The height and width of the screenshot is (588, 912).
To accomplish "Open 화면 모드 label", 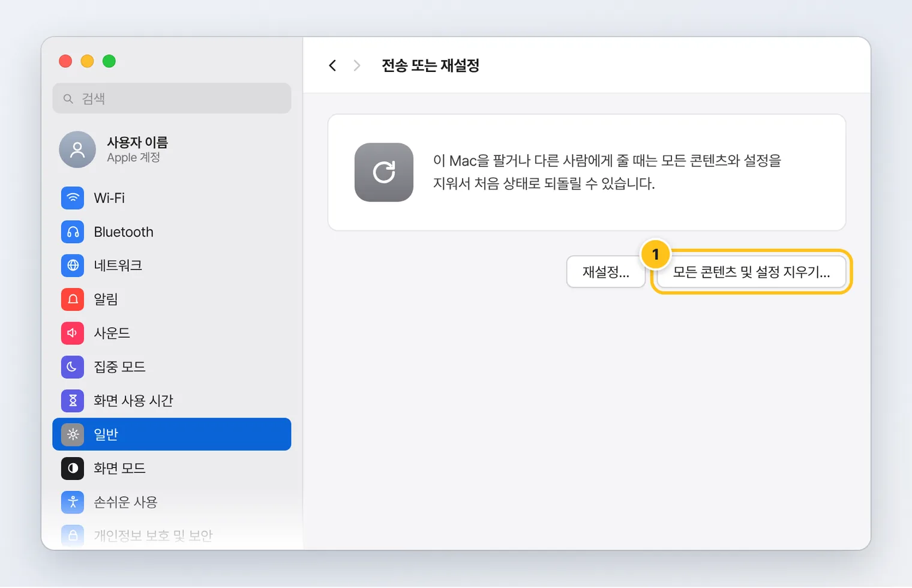I will tap(119, 468).
